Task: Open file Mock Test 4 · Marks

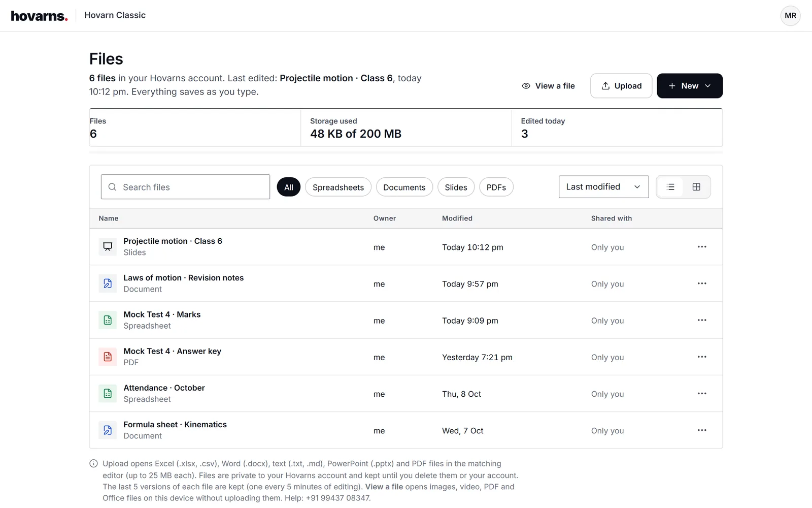Action: (162, 314)
